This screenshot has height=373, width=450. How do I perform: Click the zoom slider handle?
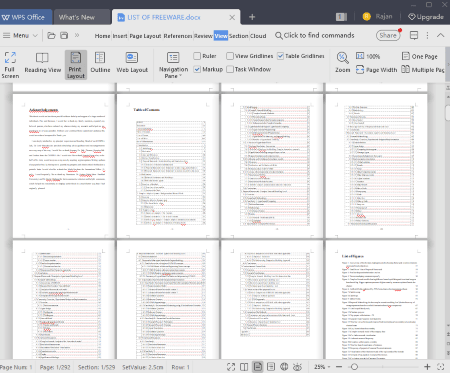point(354,367)
